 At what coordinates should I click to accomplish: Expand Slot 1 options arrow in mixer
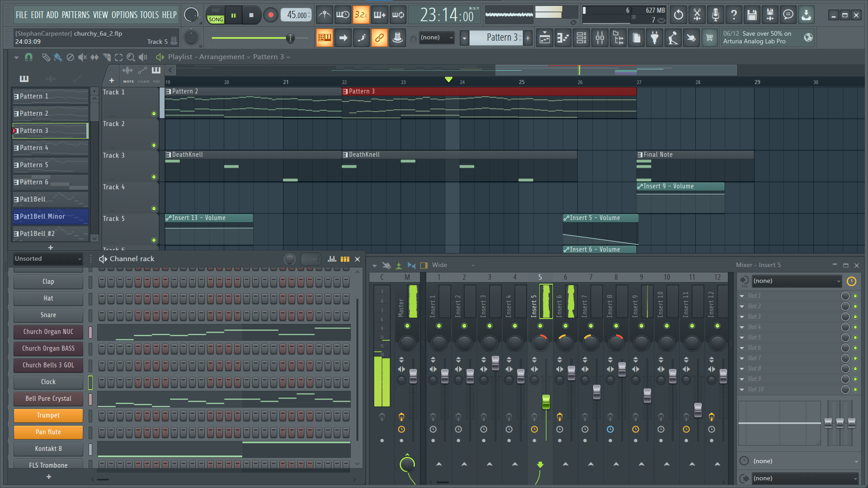point(742,296)
